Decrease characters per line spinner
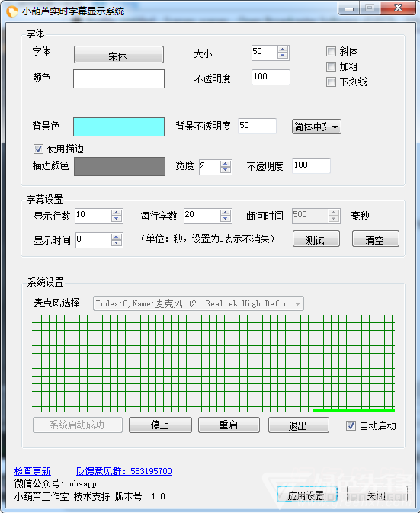This screenshot has width=420, height=513. 226,219
